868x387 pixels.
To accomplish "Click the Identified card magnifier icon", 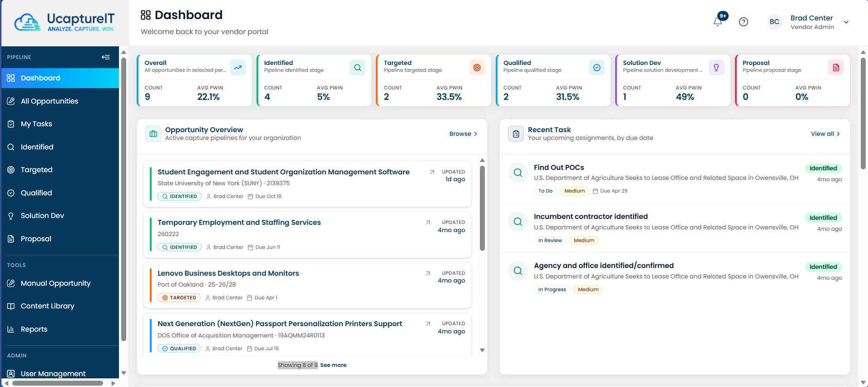I will tap(358, 67).
